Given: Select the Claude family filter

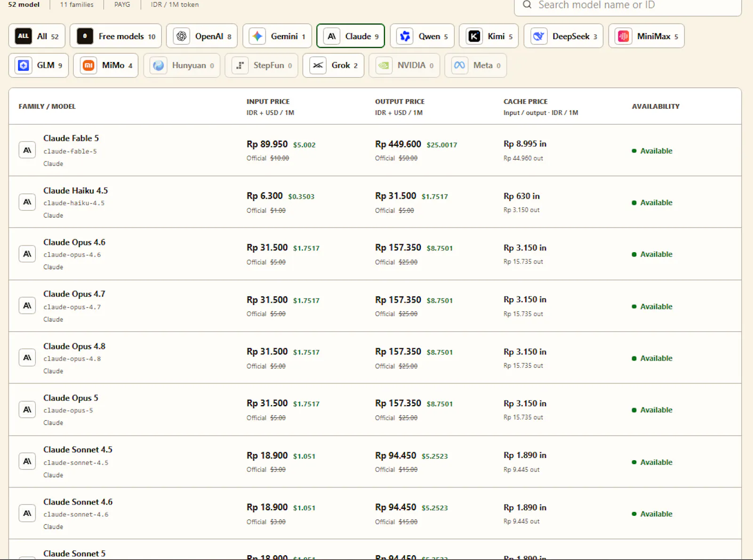Looking at the screenshot, I should tap(351, 36).
